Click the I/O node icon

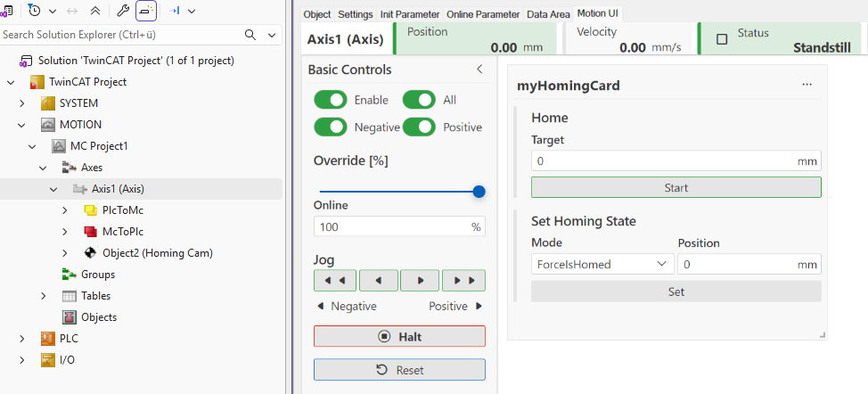pyautogui.click(x=48, y=360)
